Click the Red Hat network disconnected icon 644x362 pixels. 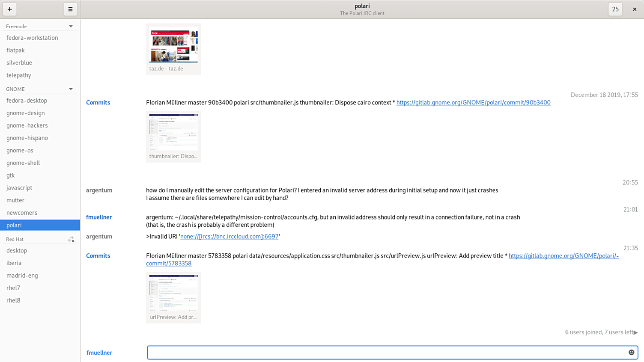[x=71, y=239]
